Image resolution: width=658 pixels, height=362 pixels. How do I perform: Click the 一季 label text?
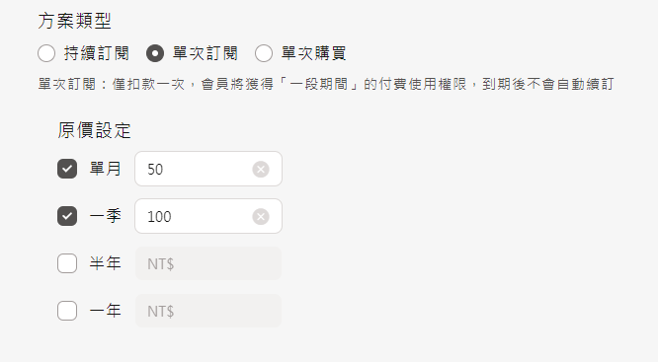(105, 216)
